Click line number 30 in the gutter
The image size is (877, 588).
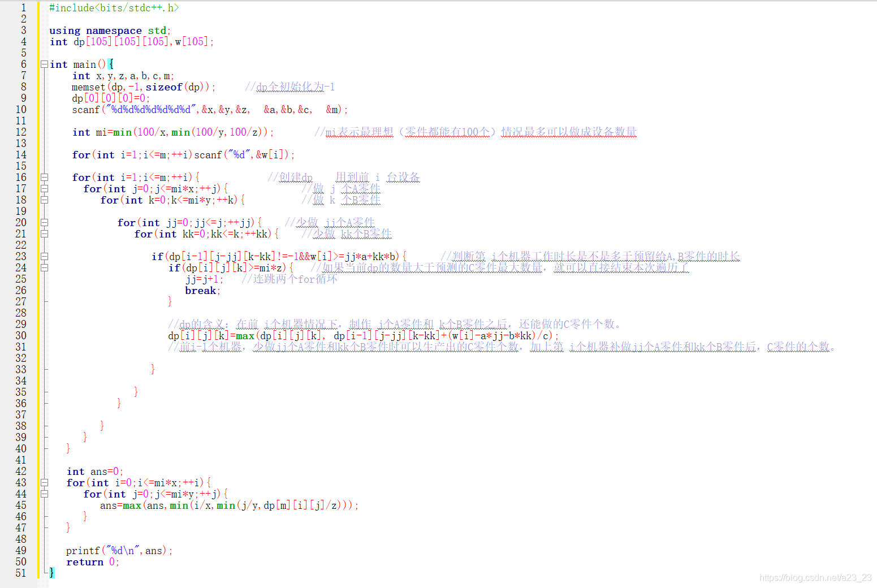click(21, 336)
